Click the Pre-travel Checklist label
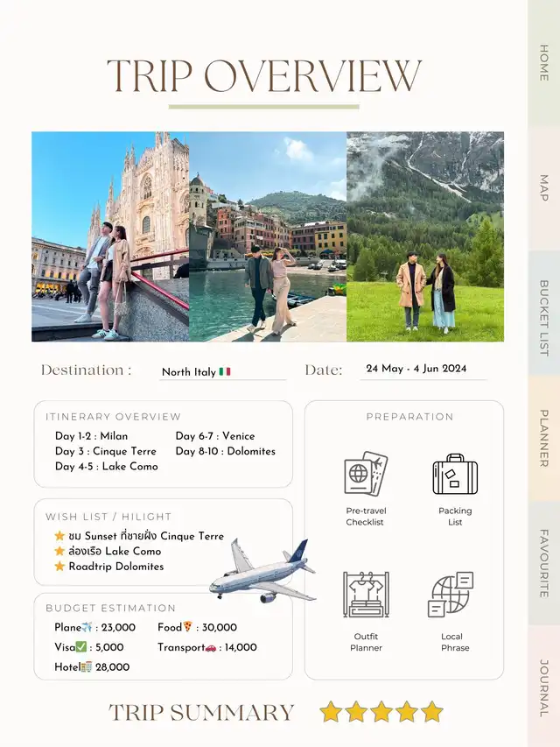The height and width of the screenshot is (747, 560). pyautogui.click(x=366, y=517)
